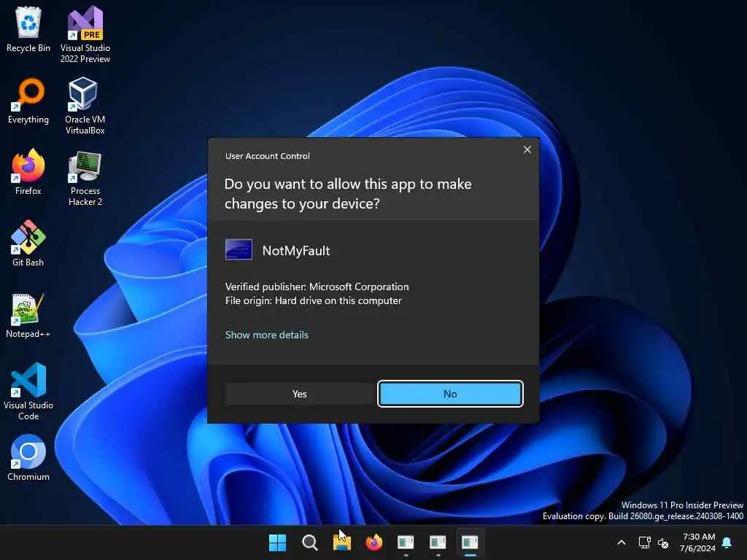The height and width of the screenshot is (560, 747).
Task: Select the Everything search shortcut
Action: (x=28, y=101)
